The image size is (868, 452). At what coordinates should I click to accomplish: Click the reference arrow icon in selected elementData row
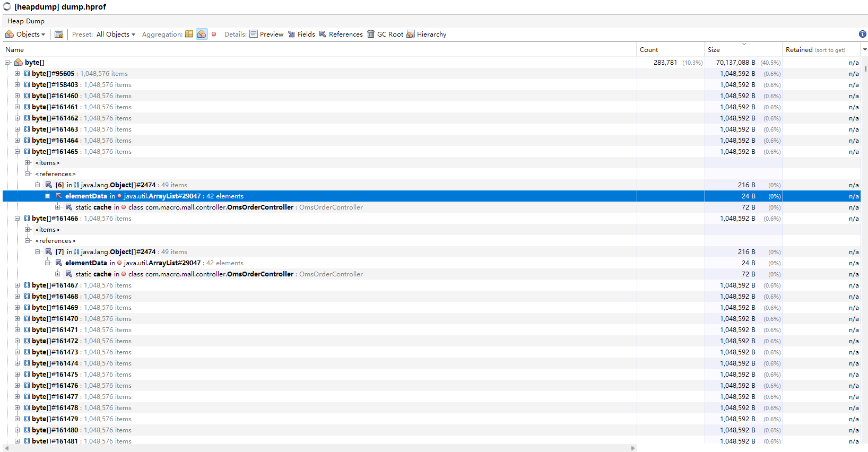59,196
